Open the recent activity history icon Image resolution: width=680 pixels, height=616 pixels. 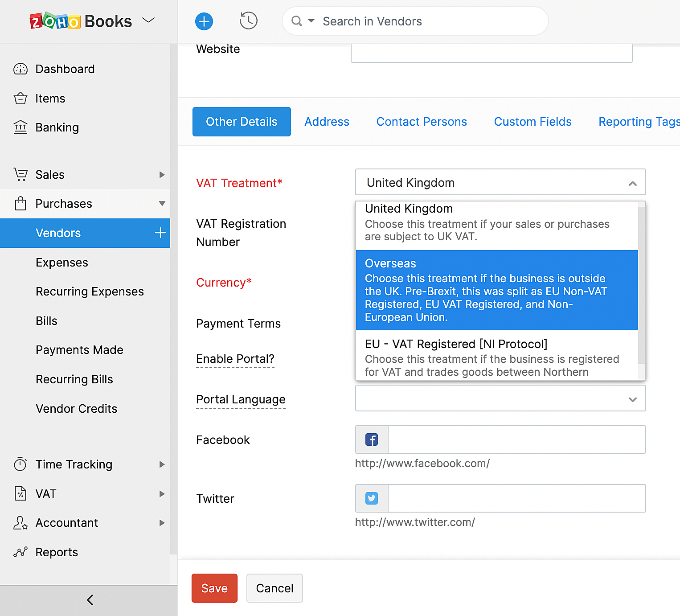pyautogui.click(x=248, y=21)
